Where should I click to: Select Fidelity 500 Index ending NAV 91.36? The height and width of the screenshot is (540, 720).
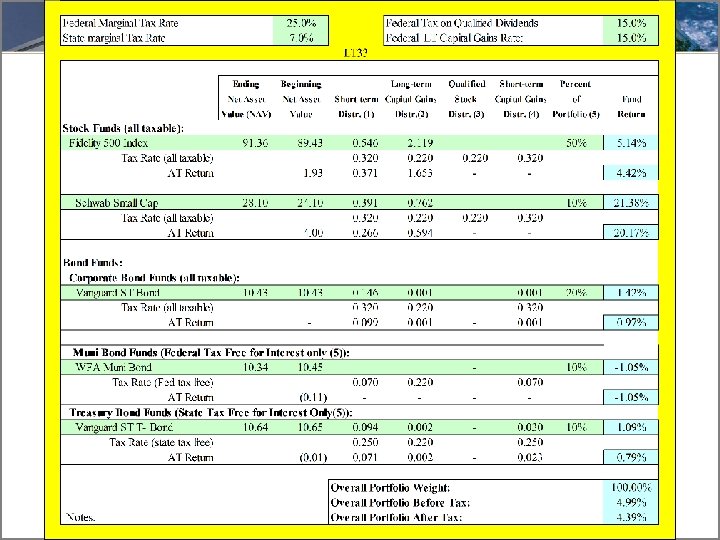click(255, 143)
